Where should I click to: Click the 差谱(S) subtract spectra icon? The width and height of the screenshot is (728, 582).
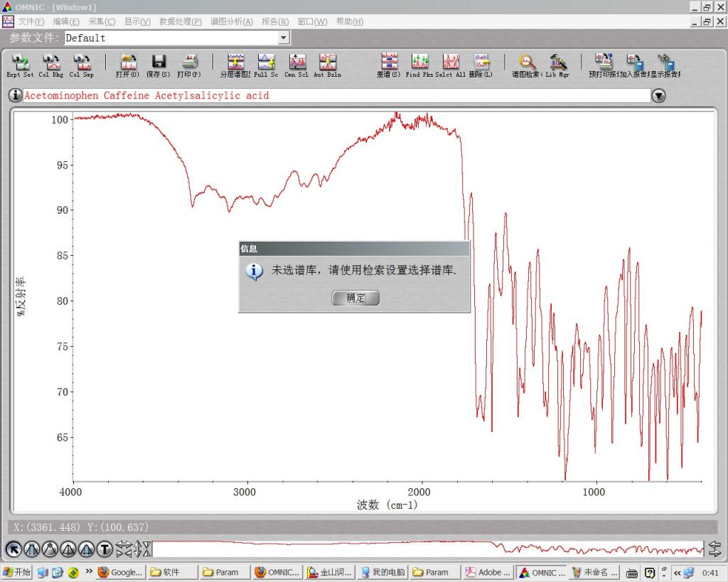coord(389,65)
